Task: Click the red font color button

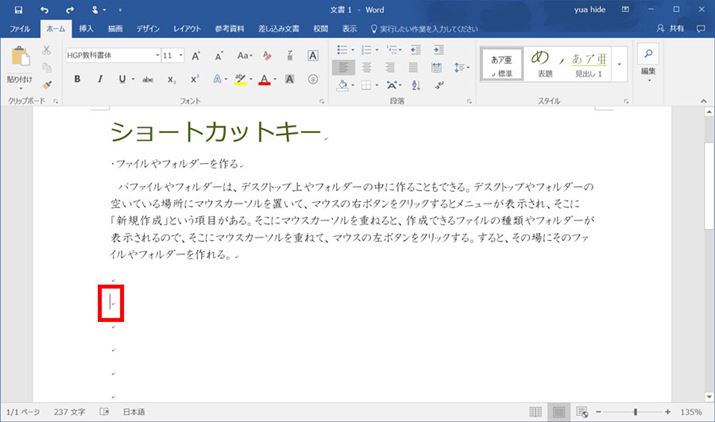Action: coord(264,79)
